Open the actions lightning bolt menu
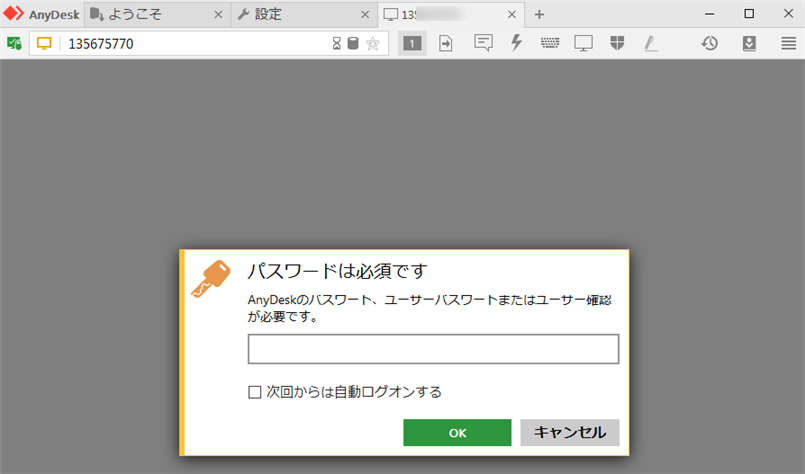 coord(516,43)
